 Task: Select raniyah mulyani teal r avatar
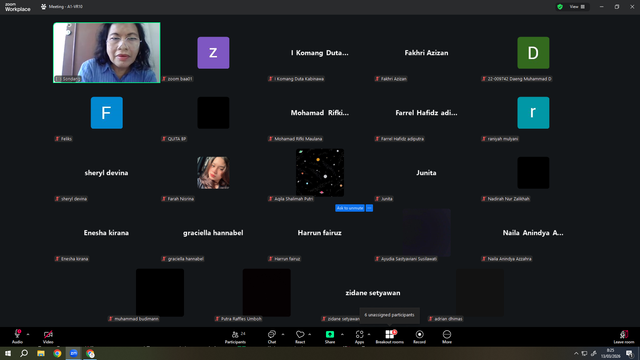[x=533, y=113]
